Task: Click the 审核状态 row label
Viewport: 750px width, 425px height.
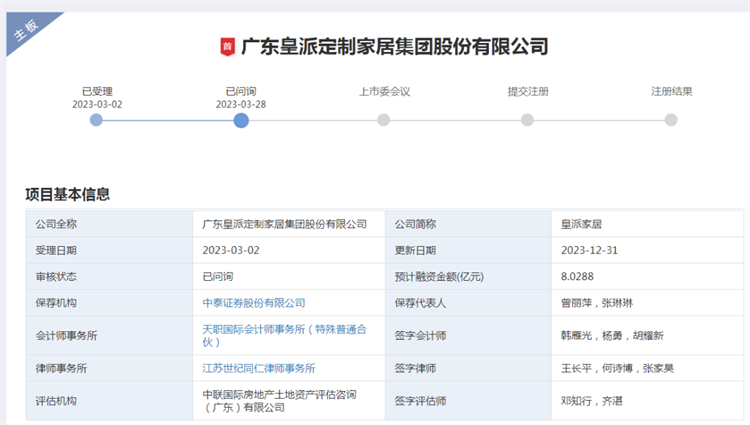Action: click(x=56, y=276)
